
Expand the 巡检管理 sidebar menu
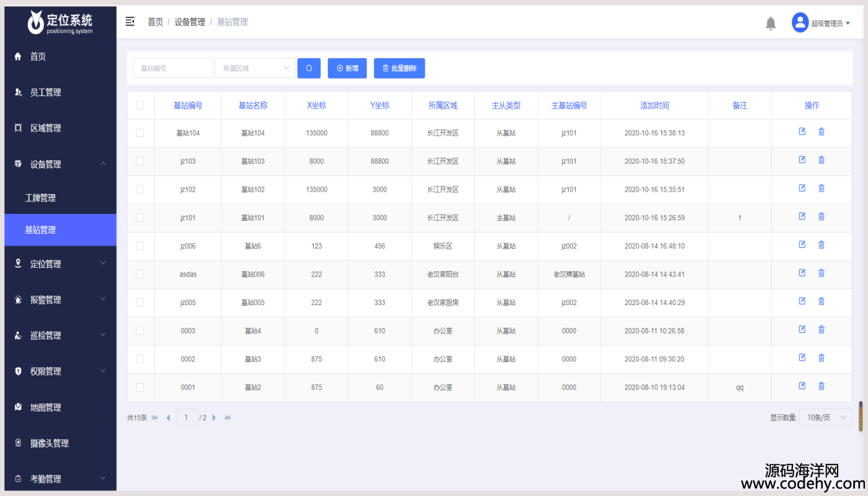tap(60, 335)
